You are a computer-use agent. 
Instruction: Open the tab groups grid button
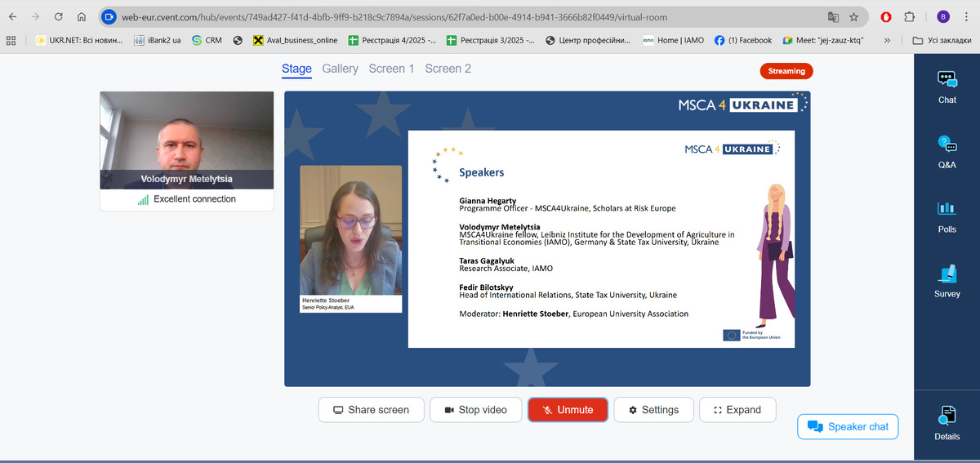tap(11, 40)
